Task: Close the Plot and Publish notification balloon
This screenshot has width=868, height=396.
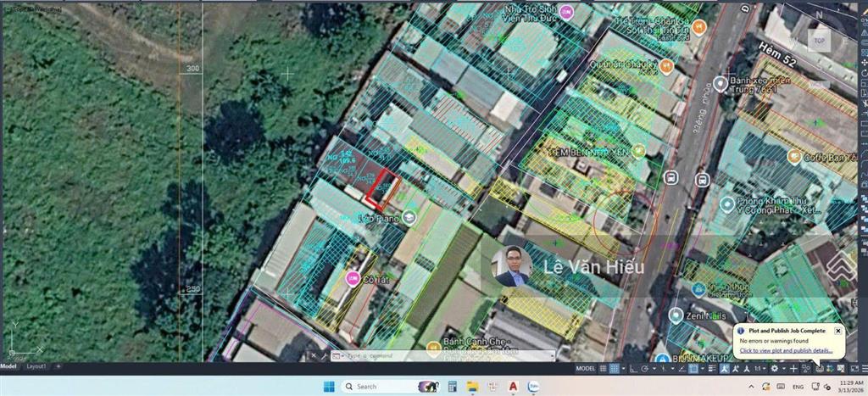Action: (x=837, y=331)
